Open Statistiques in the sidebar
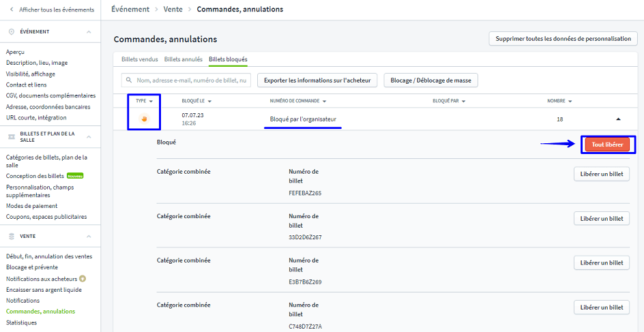Image resolution: width=644 pixels, height=332 pixels. (21, 322)
